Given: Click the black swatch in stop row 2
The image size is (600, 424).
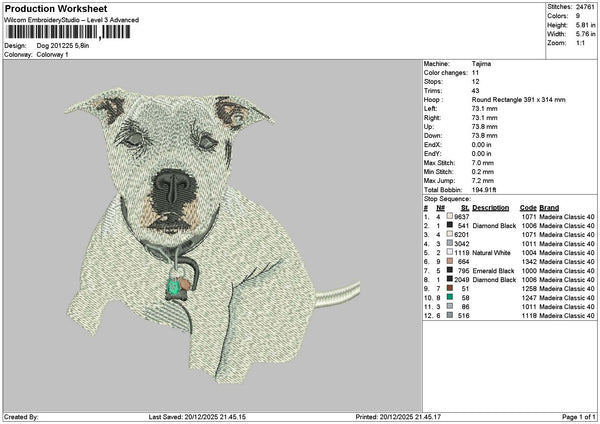Looking at the screenshot, I should click(x=450, y=225).
